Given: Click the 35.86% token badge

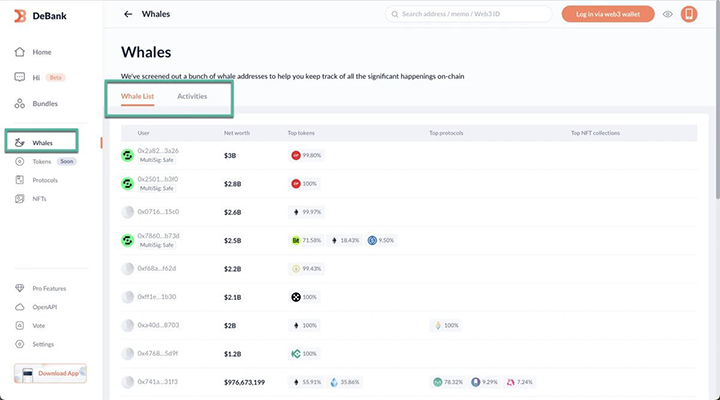Looking at the screenshot, I should click(x=345, y=382).
